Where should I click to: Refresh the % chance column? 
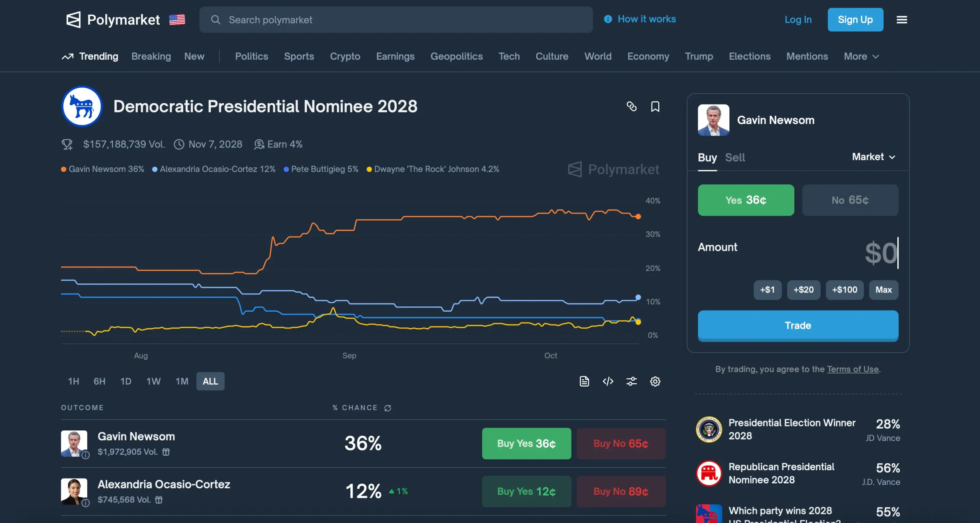click(388, 408)
